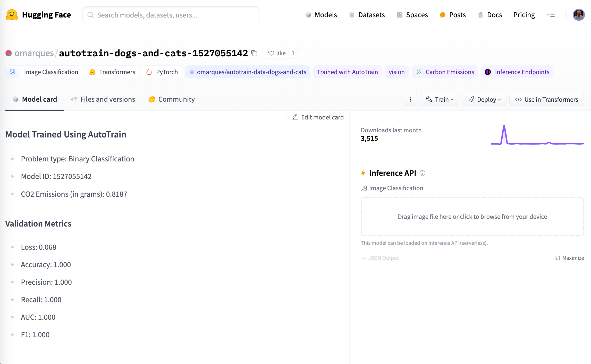Expand the Train dropdown
Viewport: 591px width, 364px height.
tap(440, 99)
